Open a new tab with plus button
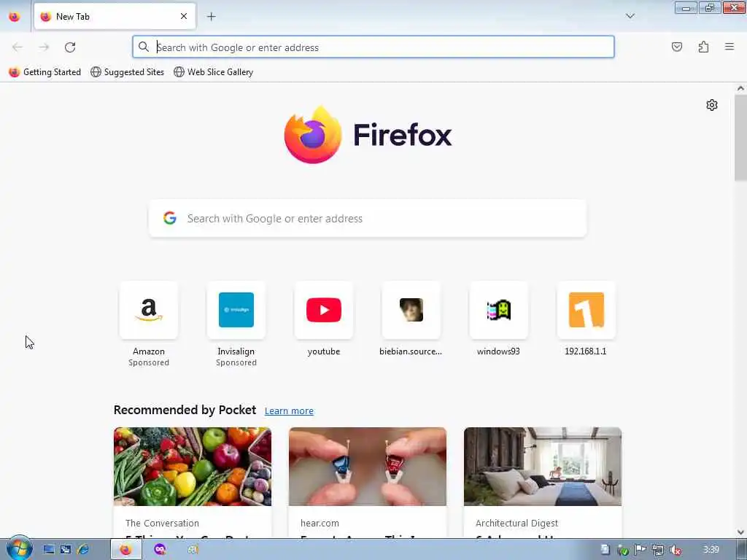Screen dimensions: 747x560 click(211, 17)
